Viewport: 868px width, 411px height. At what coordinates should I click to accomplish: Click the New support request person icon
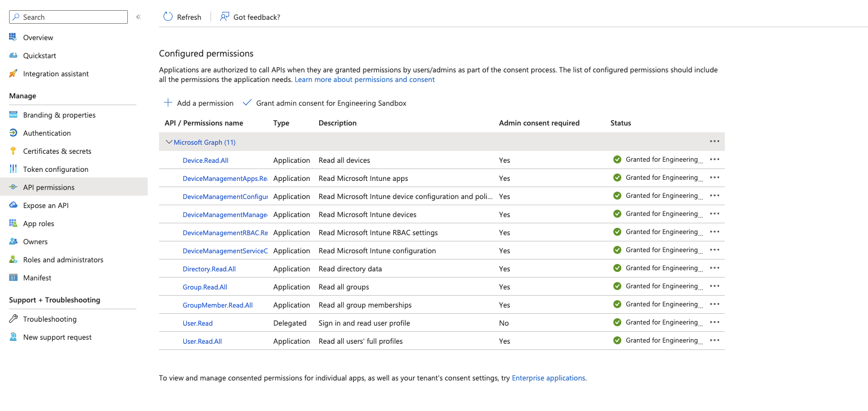click(13, 337)
